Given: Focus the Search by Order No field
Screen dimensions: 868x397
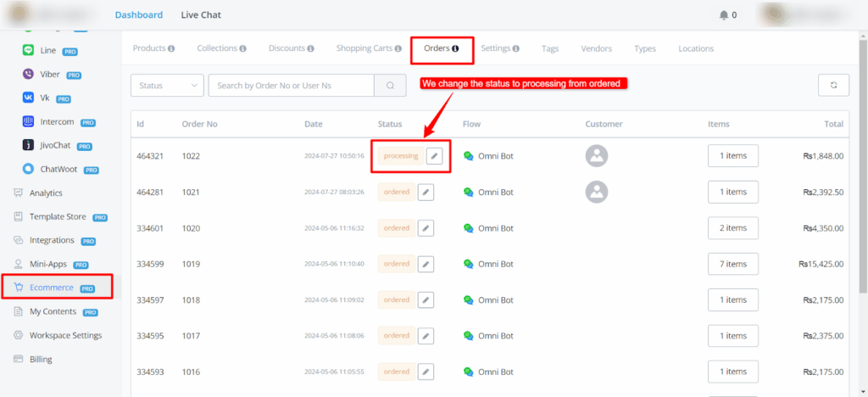Looking at the screenshot, I should 292,86.
